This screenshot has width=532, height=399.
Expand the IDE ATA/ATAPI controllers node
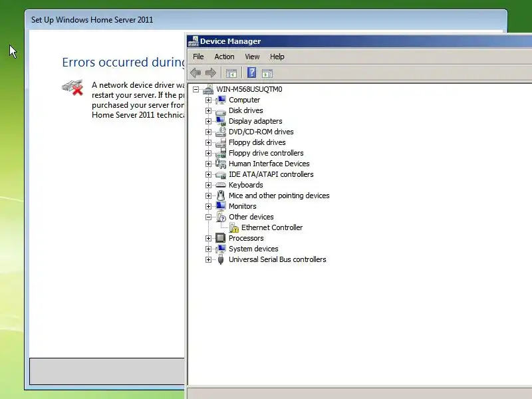[208, 174]
